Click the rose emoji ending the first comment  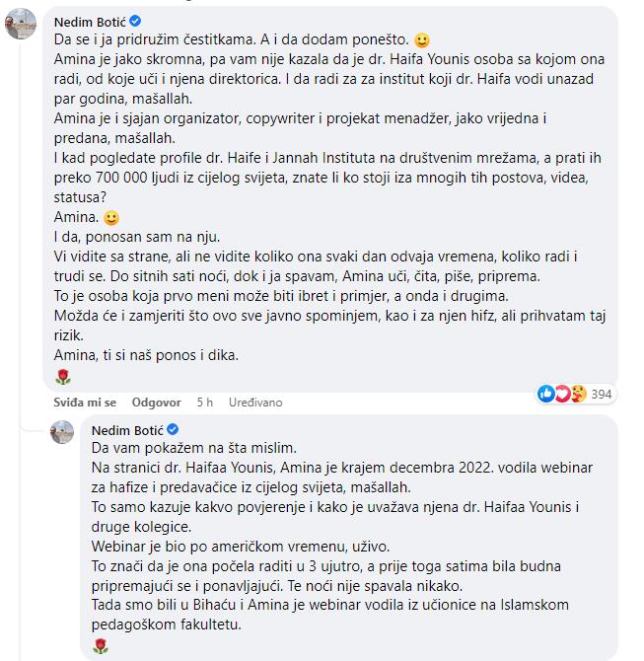pos(63,377)
